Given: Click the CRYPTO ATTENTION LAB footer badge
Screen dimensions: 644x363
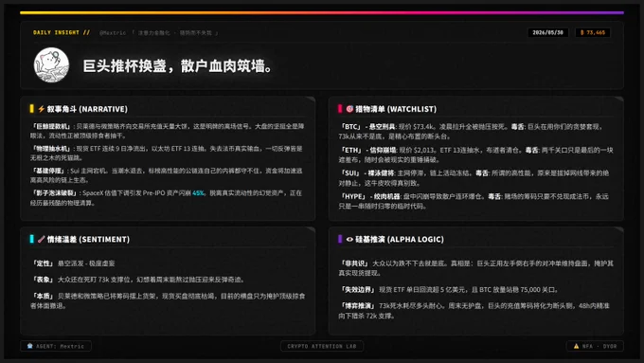Looking at the screenshot, I should (322, 346).
